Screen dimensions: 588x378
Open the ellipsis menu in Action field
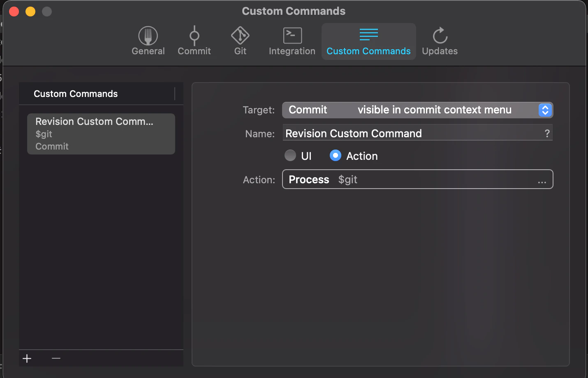(542, 182)
